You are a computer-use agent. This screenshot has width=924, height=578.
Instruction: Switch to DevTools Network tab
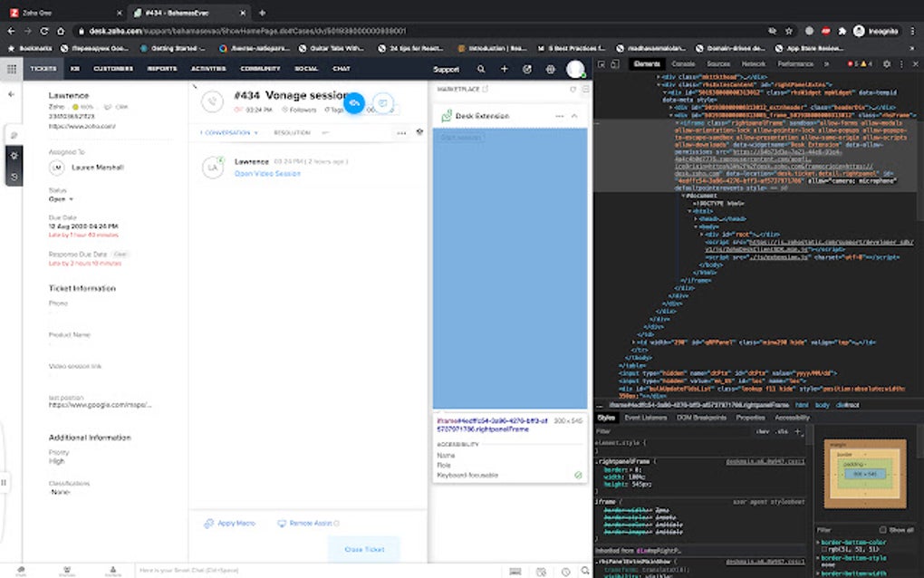coord(754,63)
